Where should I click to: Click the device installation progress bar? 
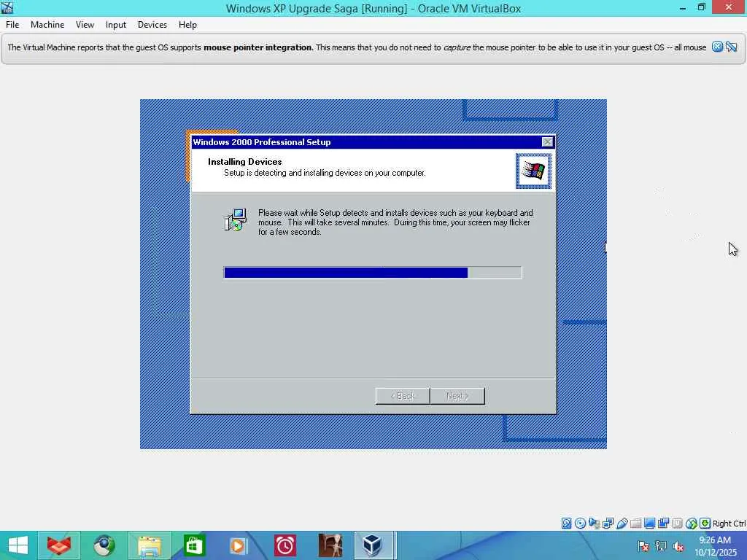point(373,273)
